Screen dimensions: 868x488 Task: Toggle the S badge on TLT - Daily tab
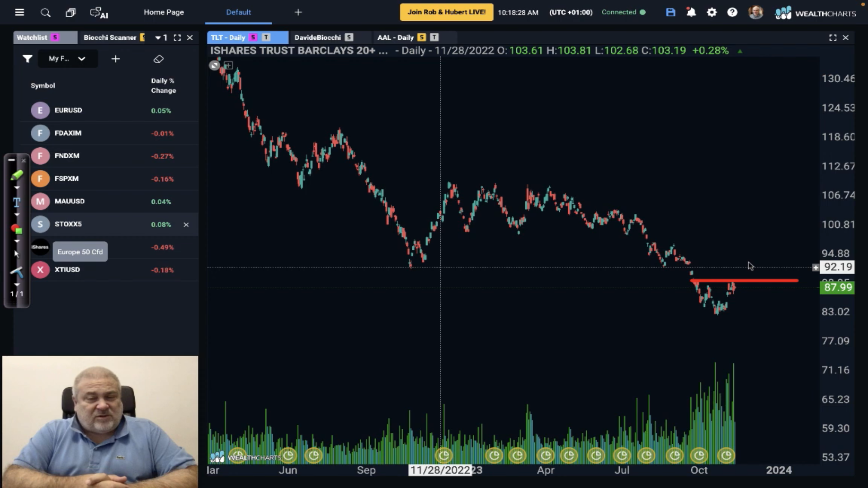point(253,38)
